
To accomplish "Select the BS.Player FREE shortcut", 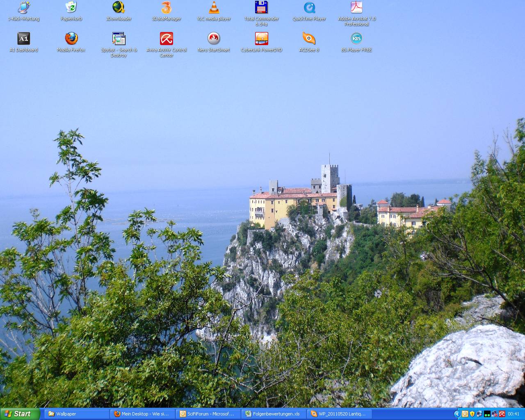I will coord(356,39).
